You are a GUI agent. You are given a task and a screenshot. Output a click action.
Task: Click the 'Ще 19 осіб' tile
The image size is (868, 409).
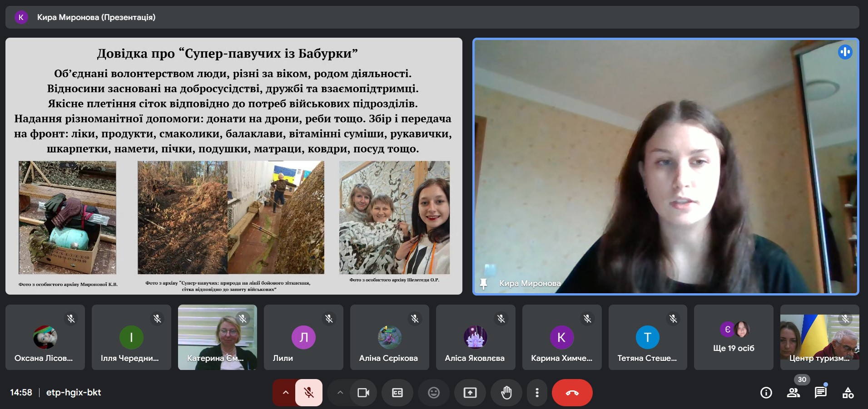733,337
